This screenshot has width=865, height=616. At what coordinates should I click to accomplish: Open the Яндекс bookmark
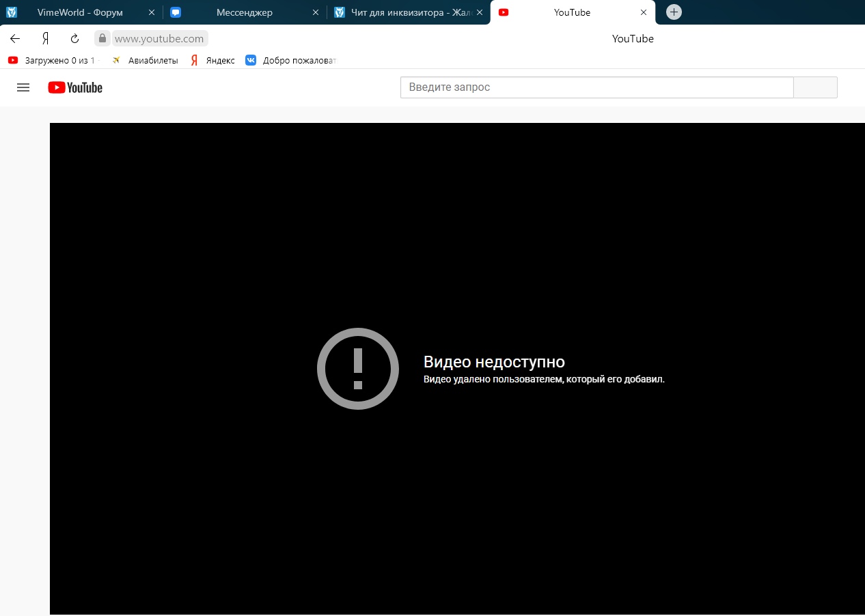(x=212, y=60)
